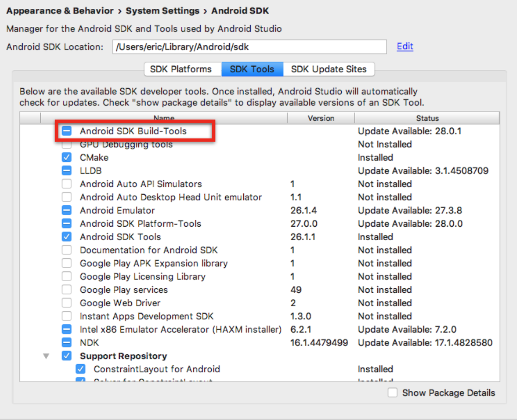
Task: Select Android Auto API Simulators for install
Action: pos(66,184)
